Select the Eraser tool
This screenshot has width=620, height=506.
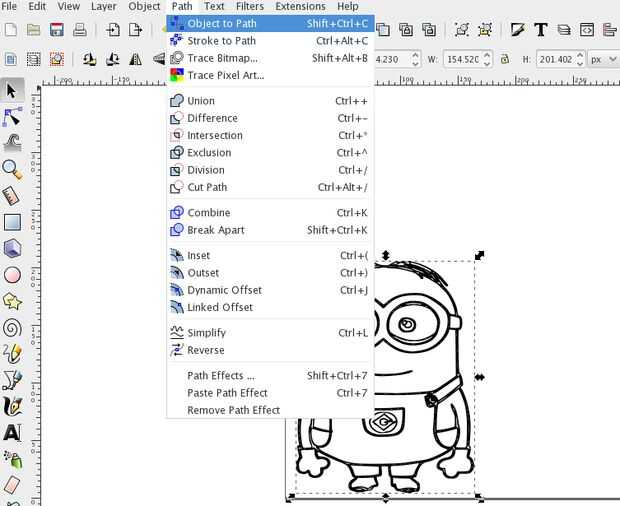coord(12,485)
